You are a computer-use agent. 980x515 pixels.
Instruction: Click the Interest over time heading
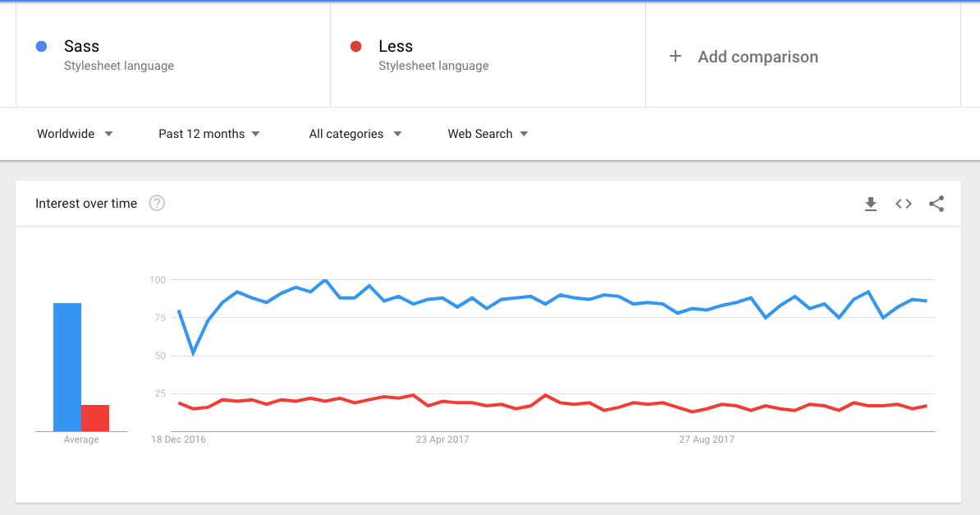tap(86, 204)
